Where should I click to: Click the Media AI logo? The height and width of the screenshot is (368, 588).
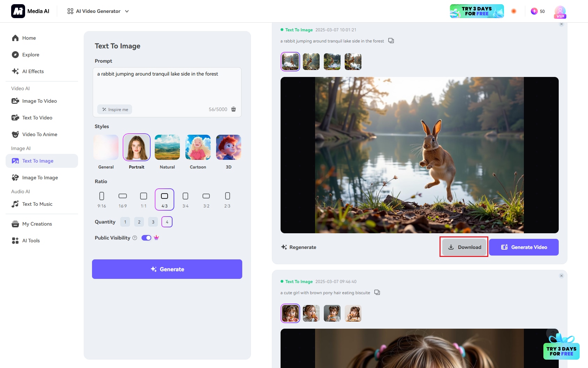tap(30, 11)
